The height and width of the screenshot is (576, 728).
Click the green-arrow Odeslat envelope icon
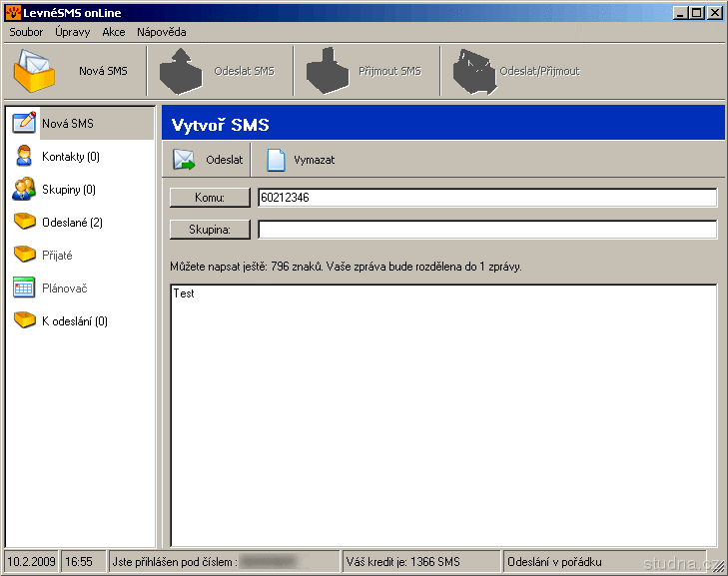185,160
